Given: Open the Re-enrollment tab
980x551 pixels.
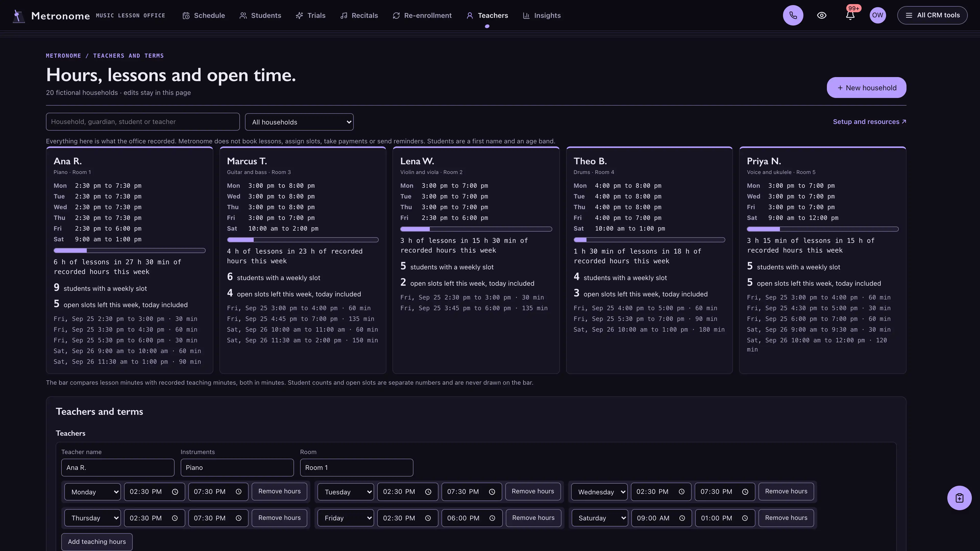Looking at the screenshot, I should point(422,16).
